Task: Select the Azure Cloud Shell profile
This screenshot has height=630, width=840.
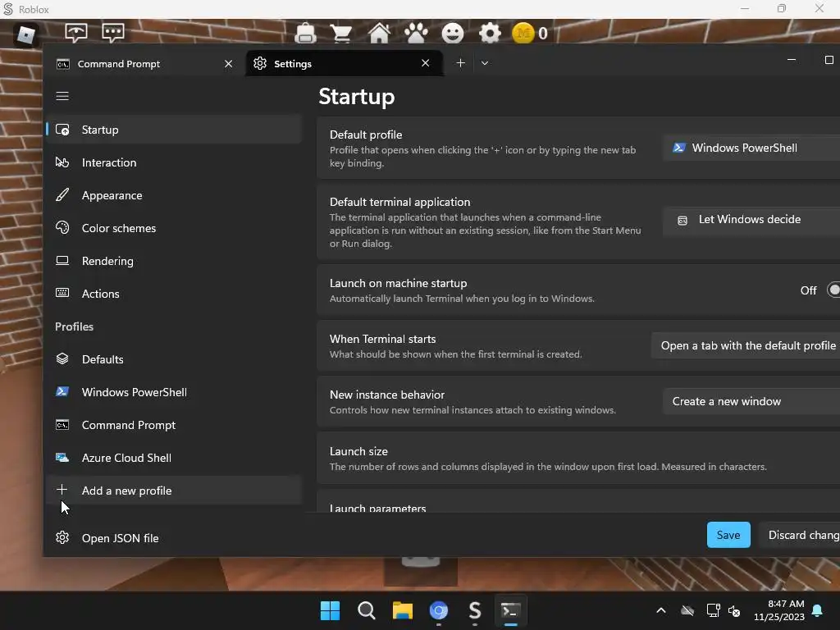Action: point(174,458)
